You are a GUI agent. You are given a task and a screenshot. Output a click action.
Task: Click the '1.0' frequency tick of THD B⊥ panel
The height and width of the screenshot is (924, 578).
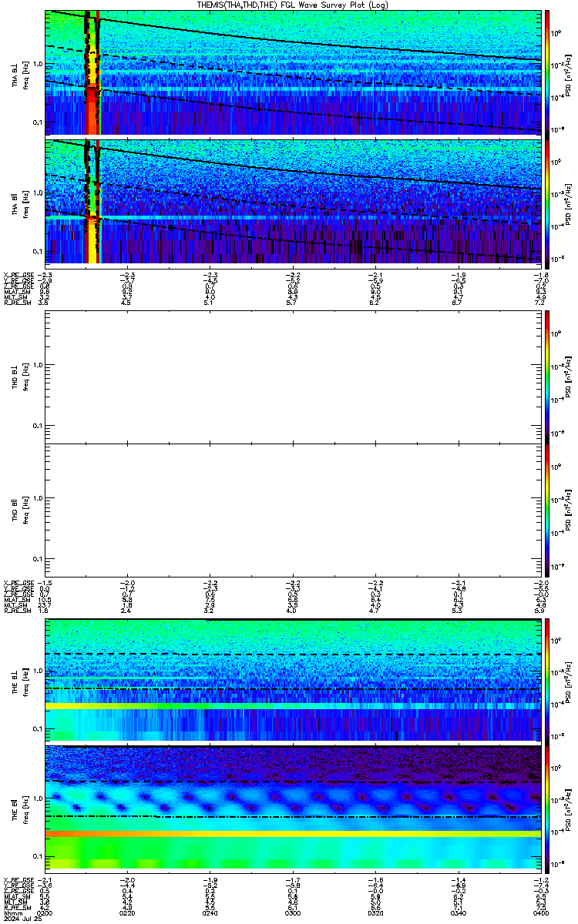37,365
